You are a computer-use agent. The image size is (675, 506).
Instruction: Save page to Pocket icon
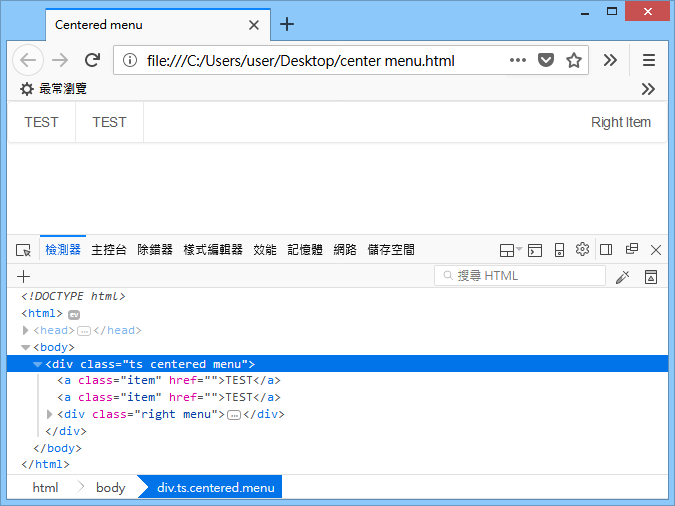tap(545, 60)
